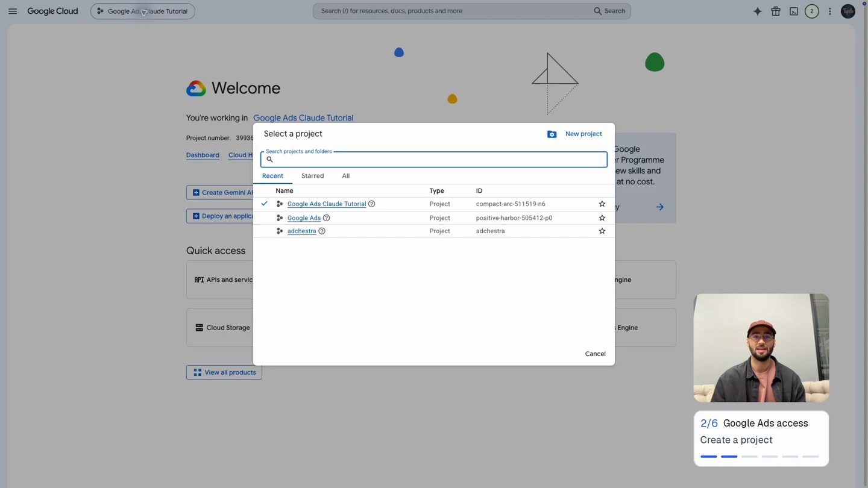868x488 pixels.
Task: Activate Cloud Shell terminal icon
Action: point(794,11)
